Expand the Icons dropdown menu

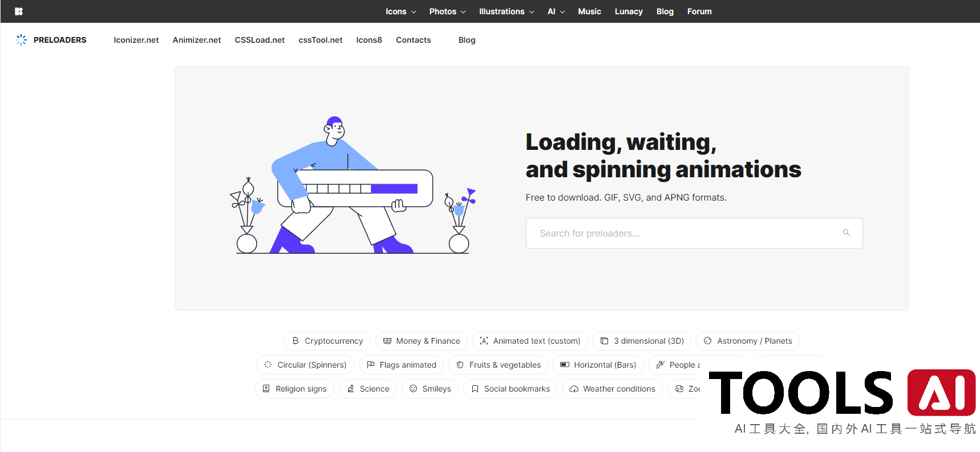click(401, 11)
